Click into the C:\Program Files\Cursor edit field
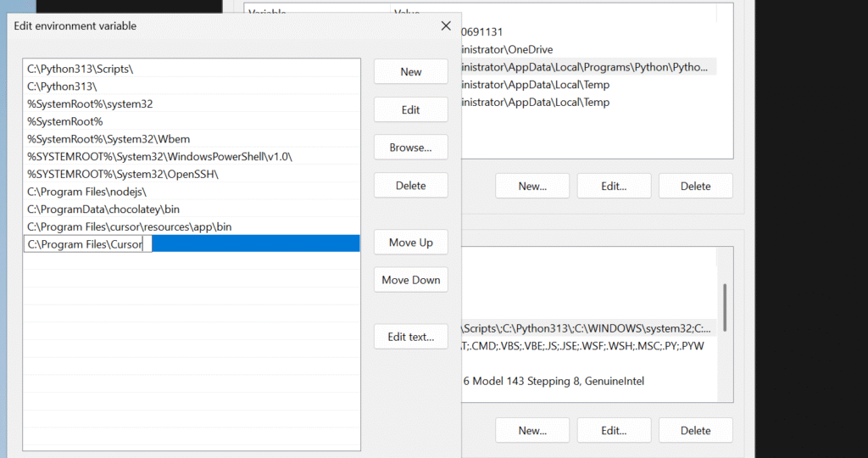The height and width of the screenshot is (458, 868). 88,244
